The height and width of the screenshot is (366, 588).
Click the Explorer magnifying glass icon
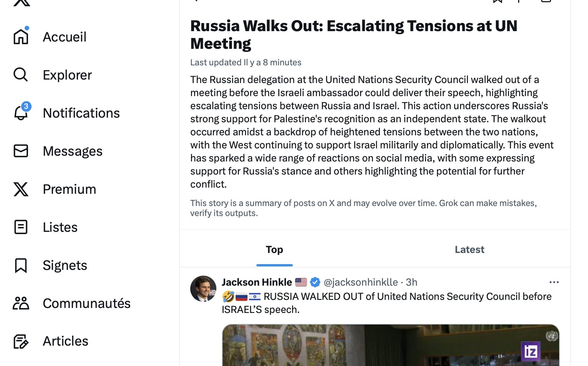21,75
